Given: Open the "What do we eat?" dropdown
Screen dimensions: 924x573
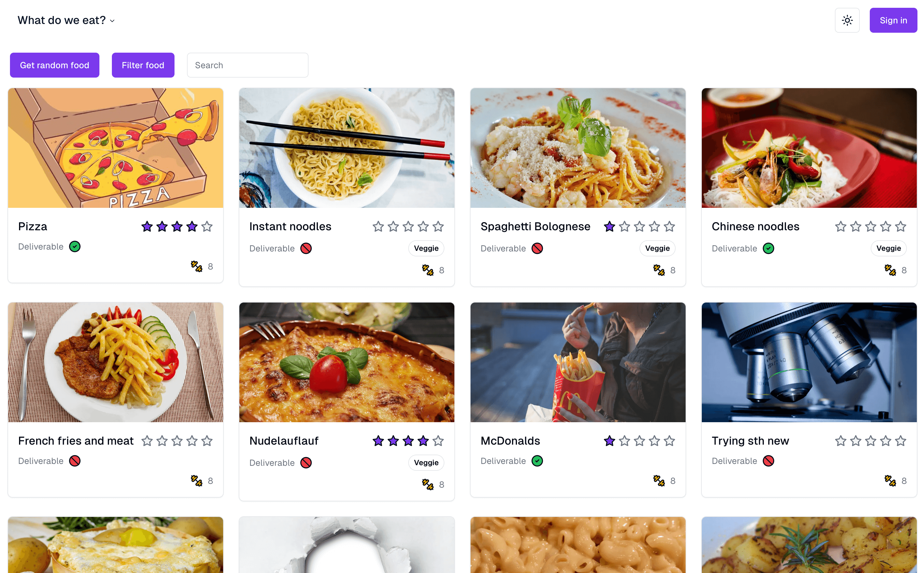Looking at the screenshot, I should 66,20.
